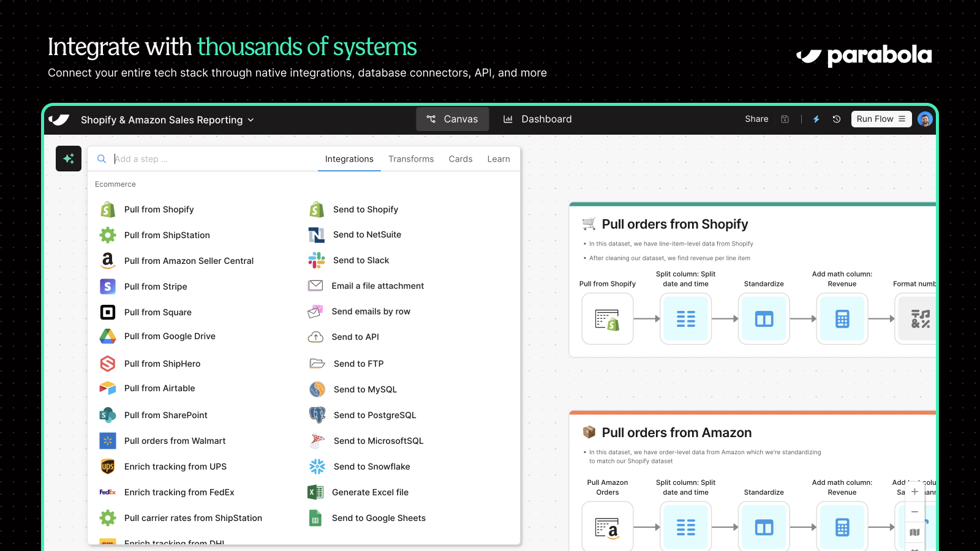Click the Airtable icon
The height and width of the screenshot is (551, 980).
click(x=108, y=388)
